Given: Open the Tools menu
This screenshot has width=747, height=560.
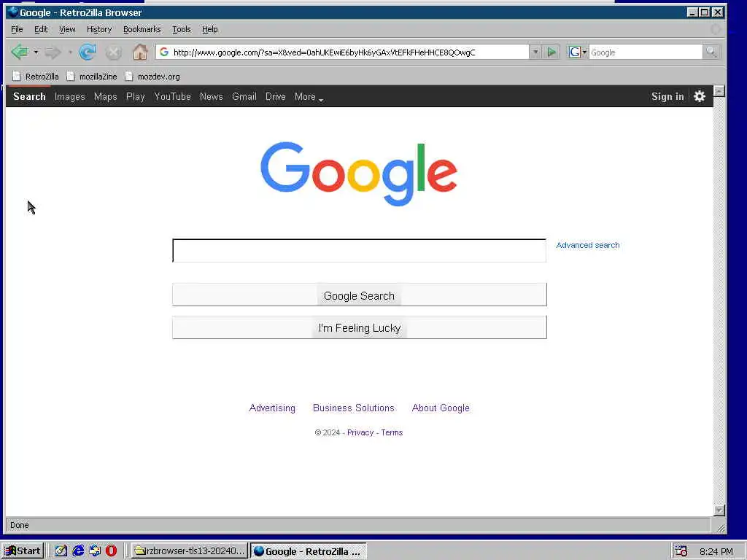Looking at the screenshot, I should 181,29.
